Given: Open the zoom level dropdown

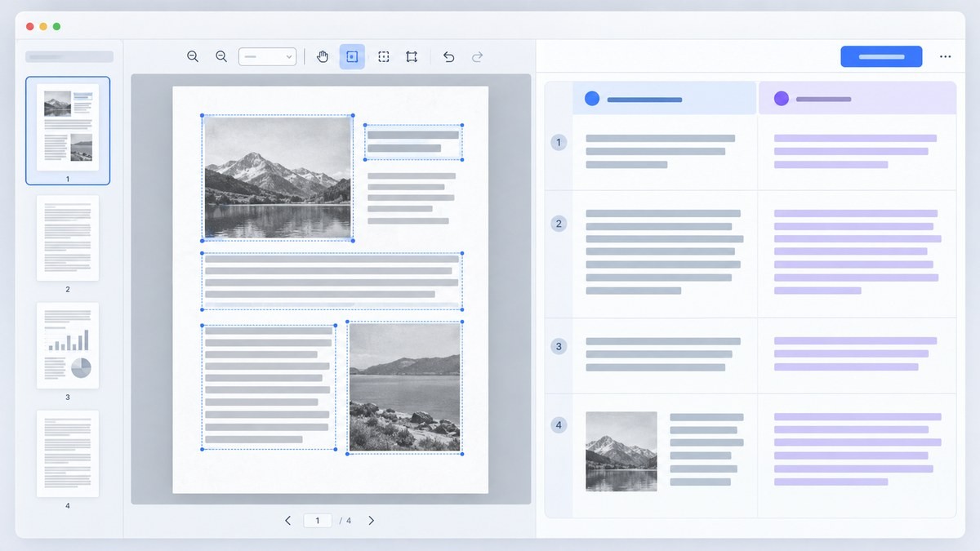Looking at the screenshot, I should (267, 56).
